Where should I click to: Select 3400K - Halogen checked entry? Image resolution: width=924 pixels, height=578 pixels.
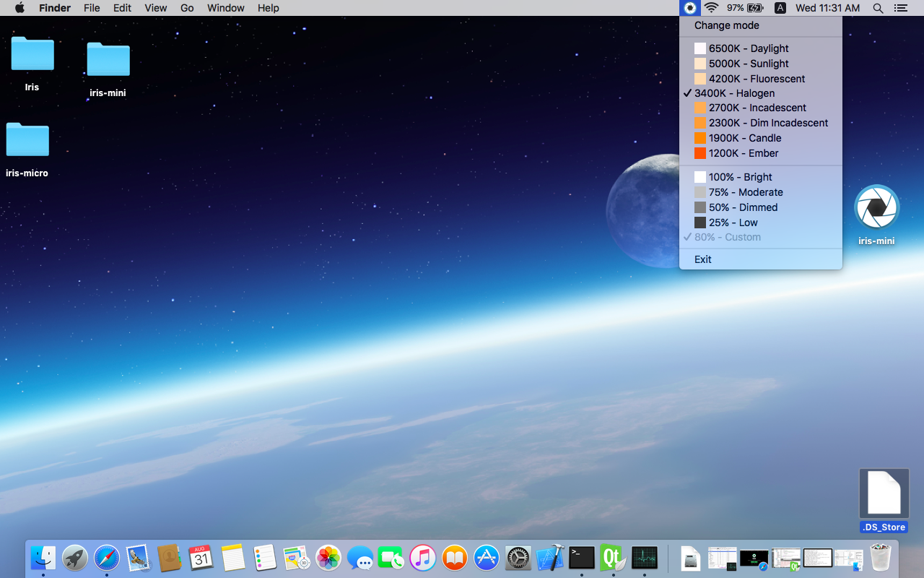(x=761, y=93)
